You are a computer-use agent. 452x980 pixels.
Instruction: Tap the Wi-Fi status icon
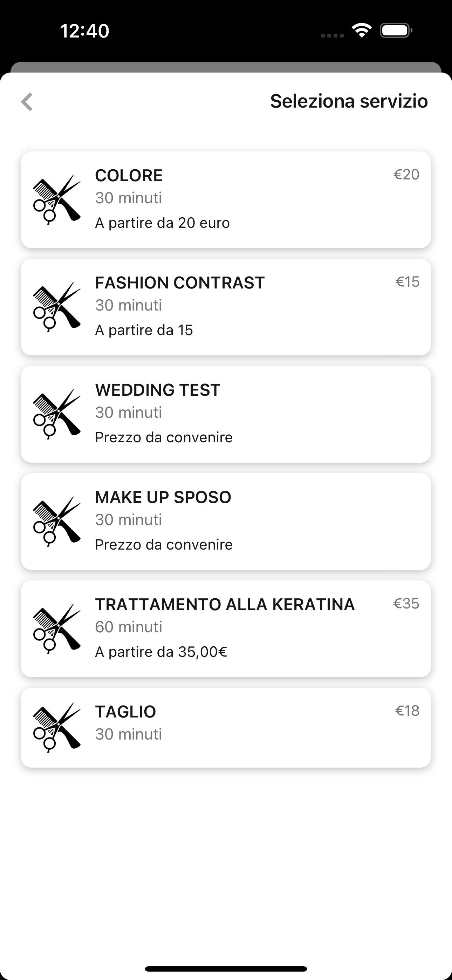362,30
